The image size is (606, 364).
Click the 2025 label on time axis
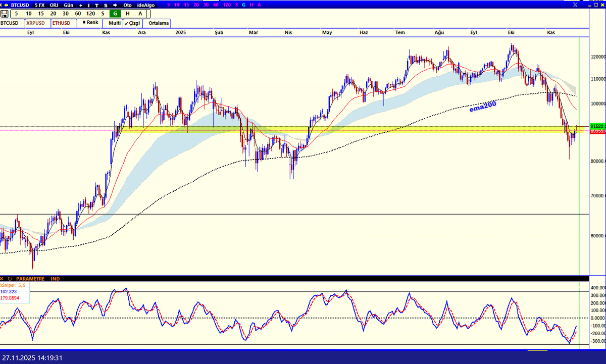click(x=181, y=32)
